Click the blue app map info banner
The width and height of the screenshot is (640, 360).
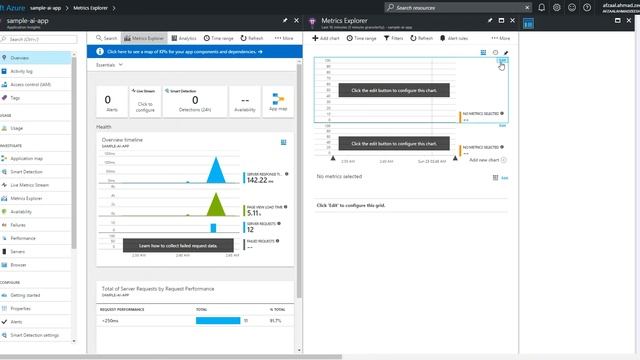pos(195,52)
